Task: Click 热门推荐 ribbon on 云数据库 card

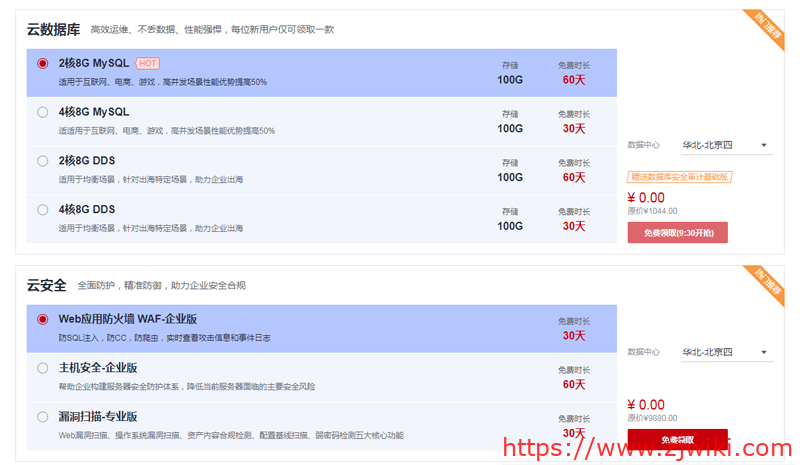Action: (767, 27)
